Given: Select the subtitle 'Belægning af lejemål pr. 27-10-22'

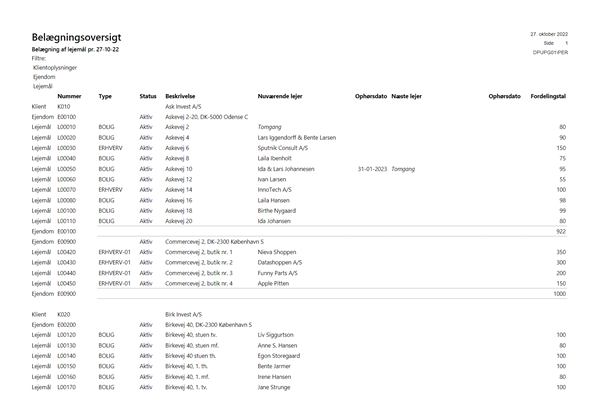Looking at the screenshot, I should point(75,49).
